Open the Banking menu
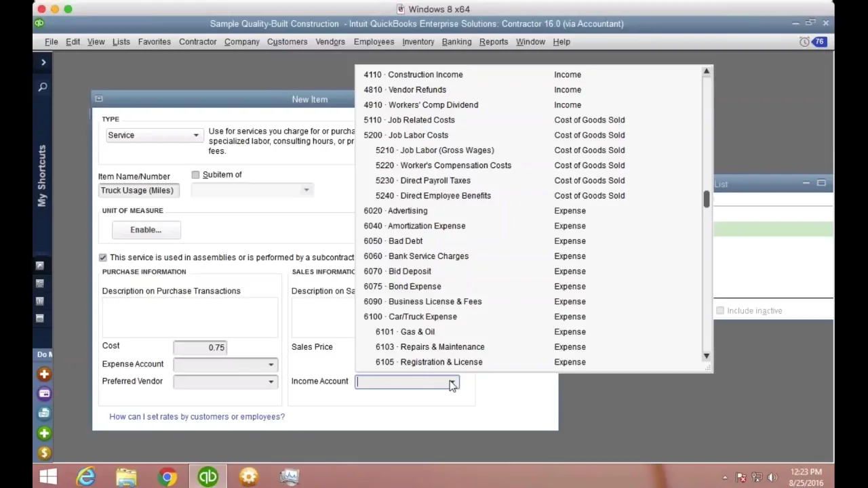Screen dimensions: 868x488 point(456,42)
